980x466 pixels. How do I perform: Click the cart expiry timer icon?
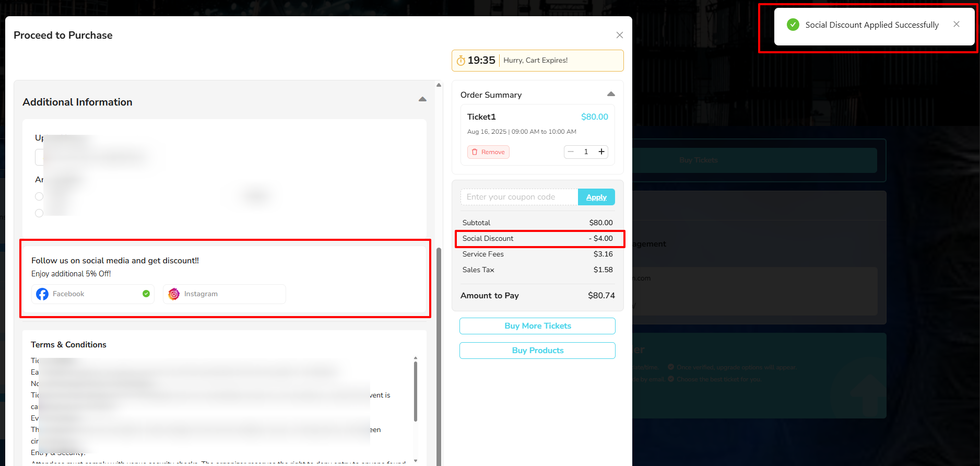(x=461, y=61)
